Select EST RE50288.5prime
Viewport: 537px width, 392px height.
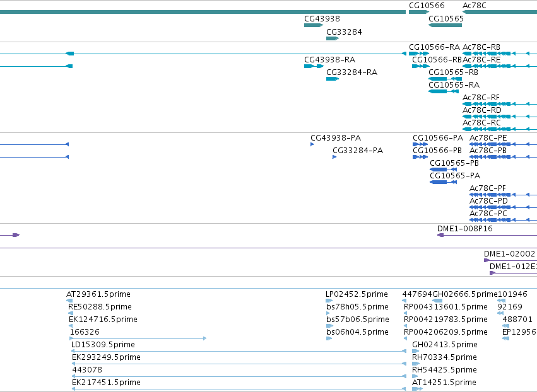click(100, 307)
